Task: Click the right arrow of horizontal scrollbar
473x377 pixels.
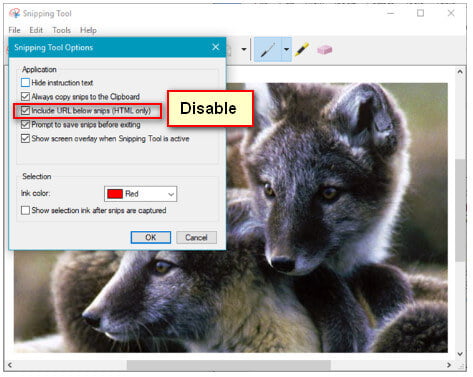Action: click(449, 365)
